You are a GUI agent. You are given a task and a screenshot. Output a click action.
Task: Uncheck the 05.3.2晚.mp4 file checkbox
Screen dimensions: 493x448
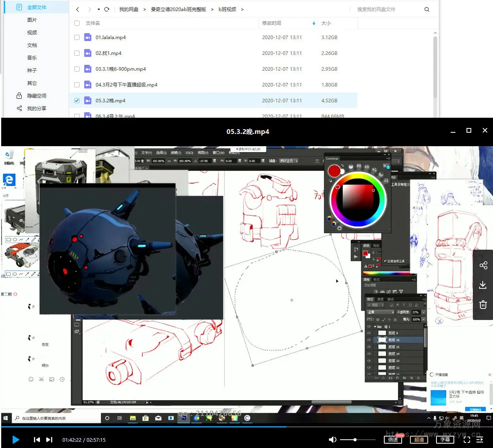77,101
